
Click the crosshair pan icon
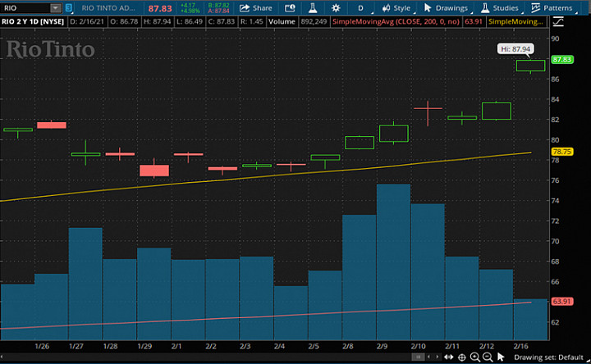click(x=461, y=357)
